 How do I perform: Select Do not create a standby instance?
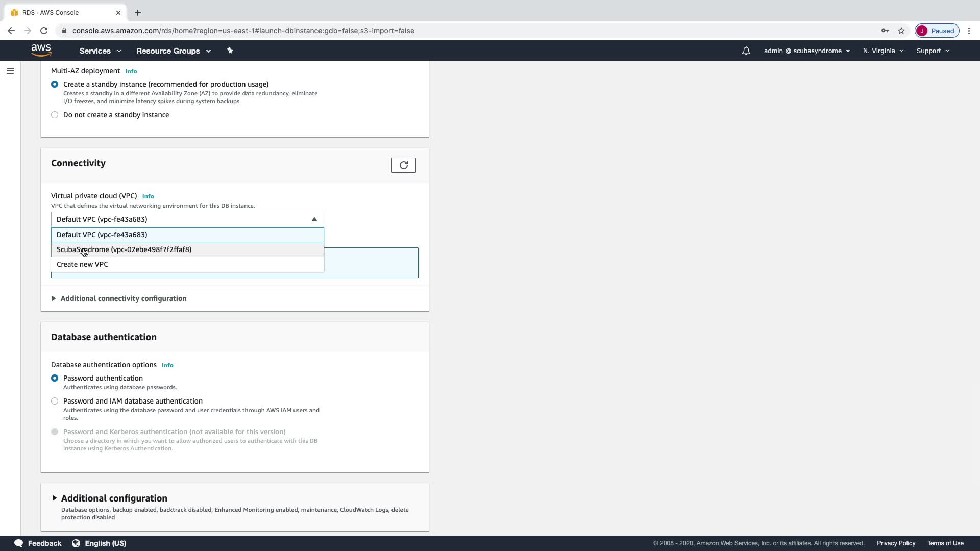click(x=55, y=115)
